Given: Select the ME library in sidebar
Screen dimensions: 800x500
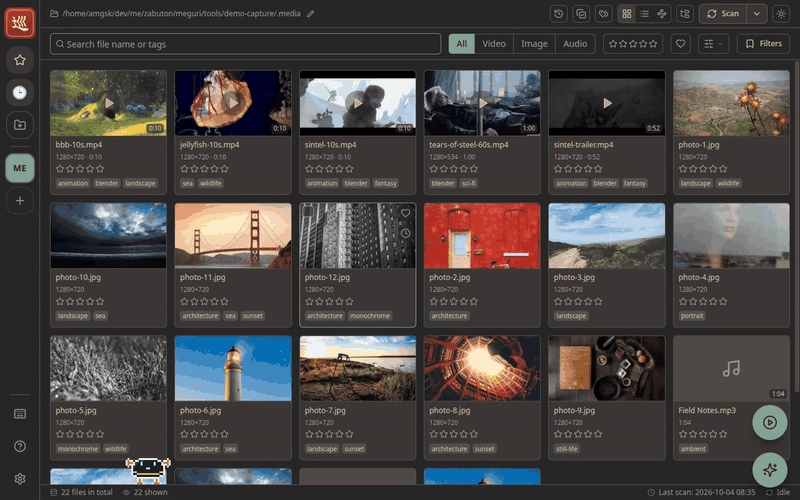Looking at the screenshot, I should coord(20,168).
